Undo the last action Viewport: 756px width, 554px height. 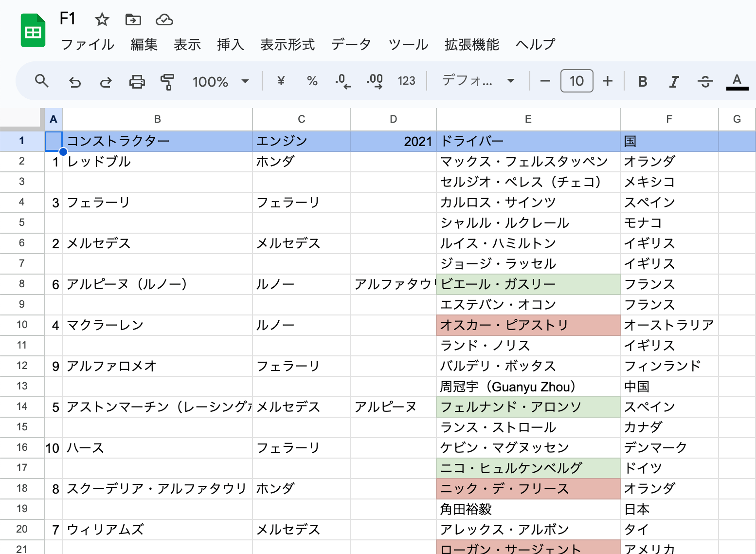[74, 81]
